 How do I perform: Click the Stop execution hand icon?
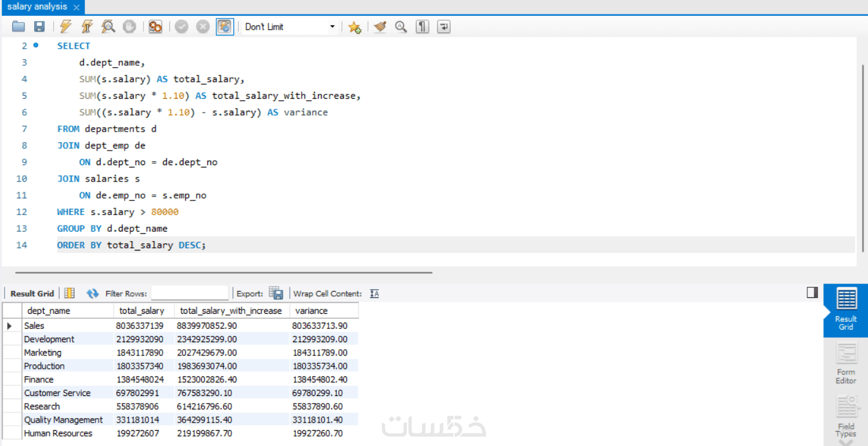(129, 27)
